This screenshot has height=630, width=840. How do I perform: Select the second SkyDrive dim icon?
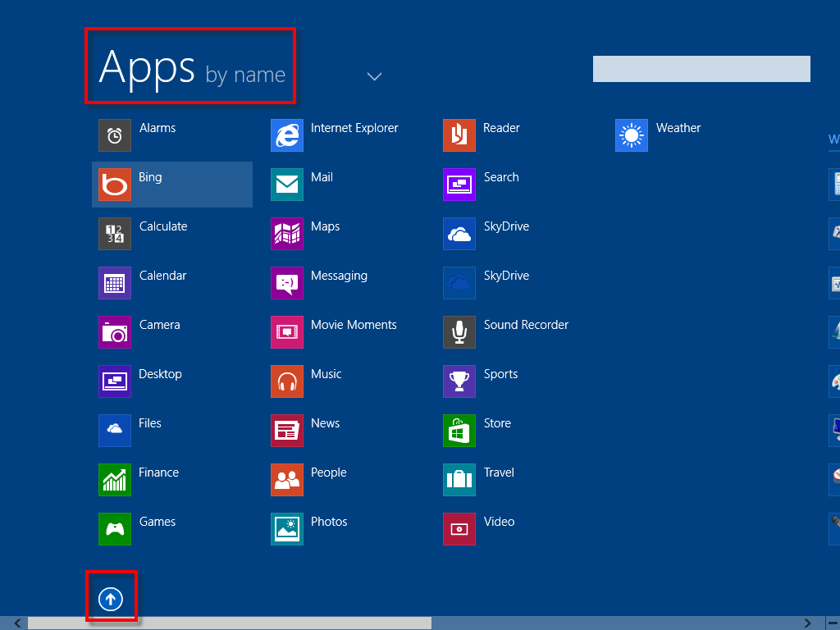point(459,283)
